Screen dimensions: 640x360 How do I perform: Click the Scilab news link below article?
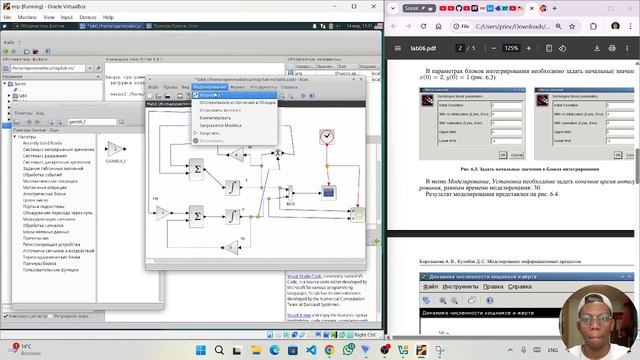coord(299,316)
